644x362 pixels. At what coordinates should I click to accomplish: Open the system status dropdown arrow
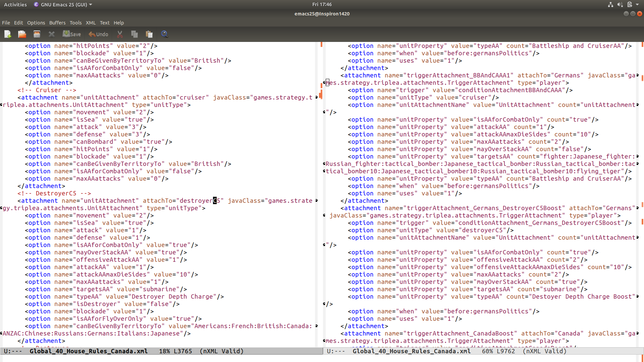(637, 4)
